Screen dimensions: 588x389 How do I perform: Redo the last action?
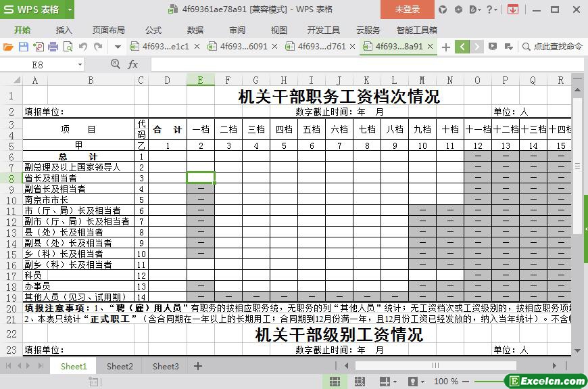coord(98,47)
